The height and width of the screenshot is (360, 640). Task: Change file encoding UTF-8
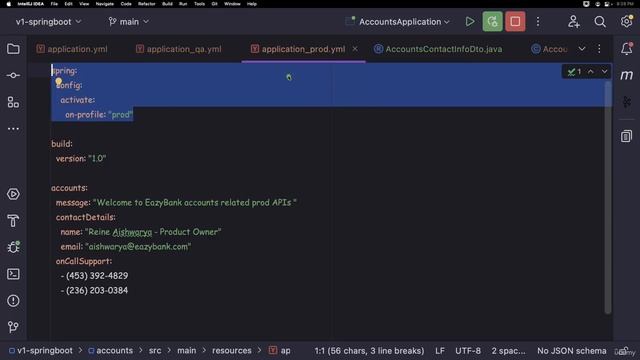(468, 351)
